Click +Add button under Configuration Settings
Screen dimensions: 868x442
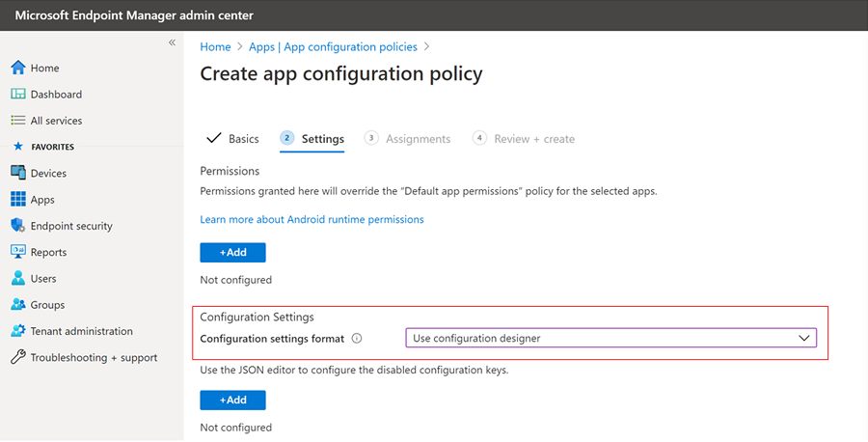pyautogui.click(x=232, y=400)
